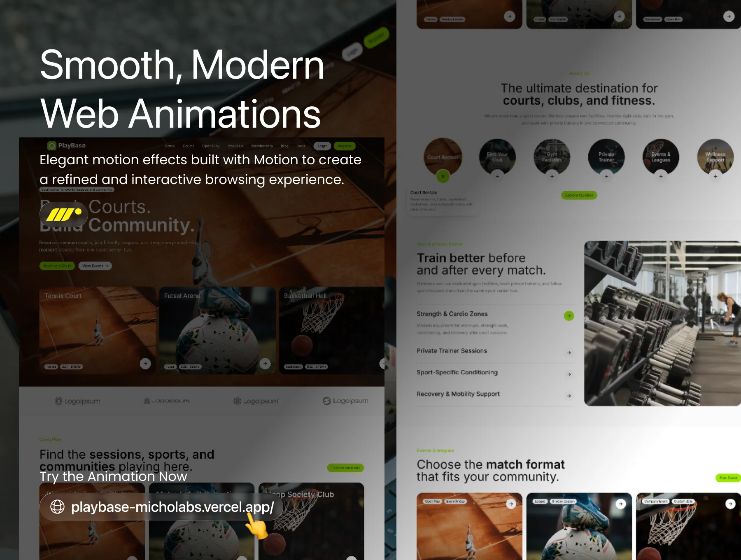Click arrow on the top Futsal card
741x560 pixels.
[x=619, y=16]
